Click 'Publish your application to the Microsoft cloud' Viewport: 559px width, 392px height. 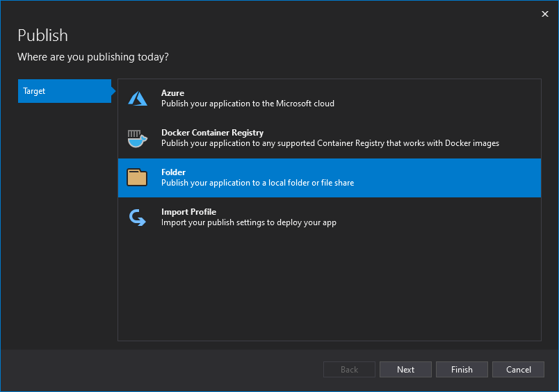pos(248,104)
